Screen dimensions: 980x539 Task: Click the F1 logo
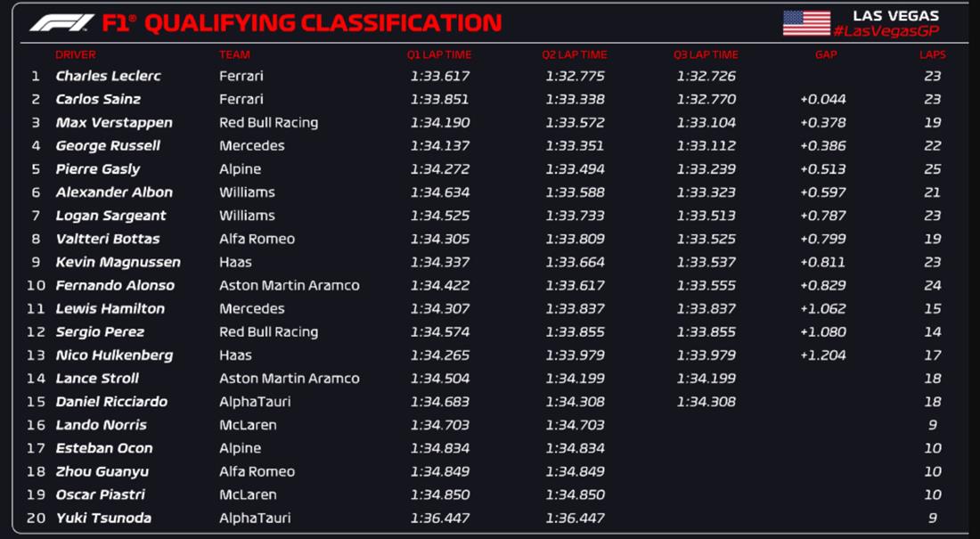pos(61,22)
